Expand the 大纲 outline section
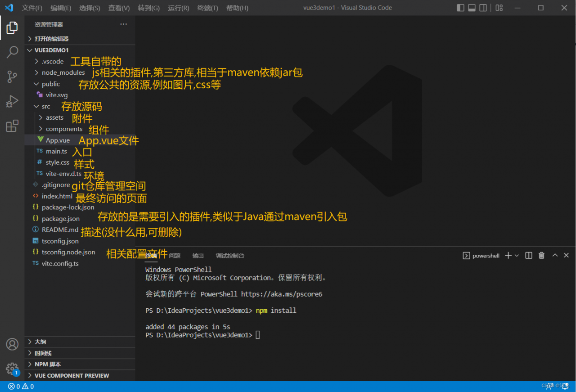576x392 pixels. tap(80, 342)
